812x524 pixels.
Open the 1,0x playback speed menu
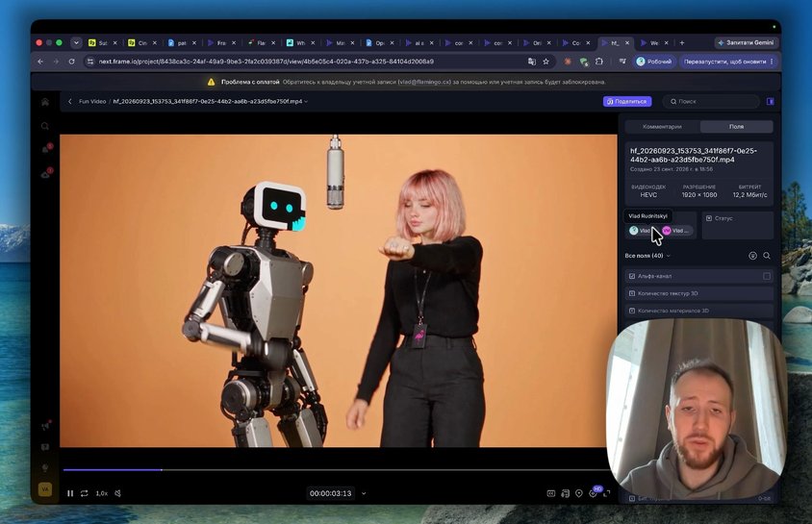(102, 493)
